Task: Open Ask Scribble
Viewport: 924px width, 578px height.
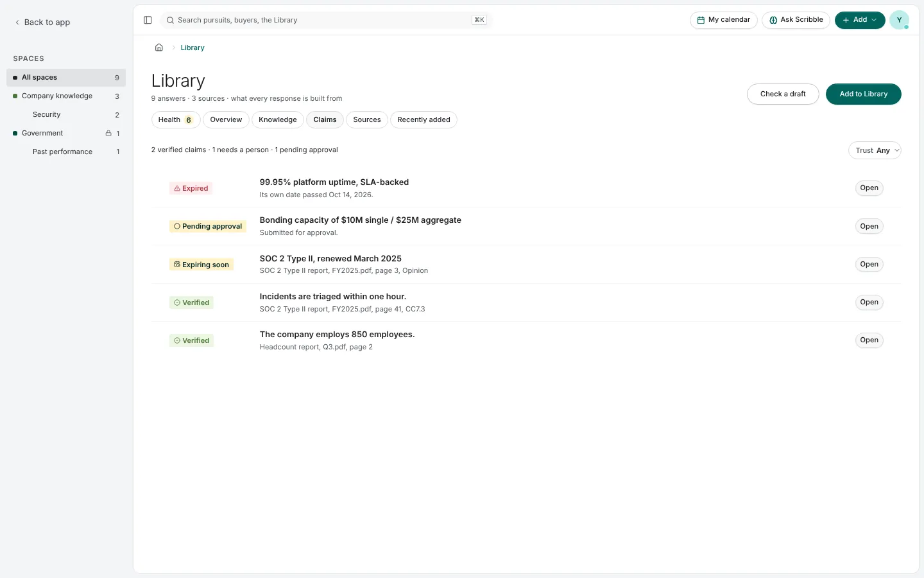Action: click(796, 20)
